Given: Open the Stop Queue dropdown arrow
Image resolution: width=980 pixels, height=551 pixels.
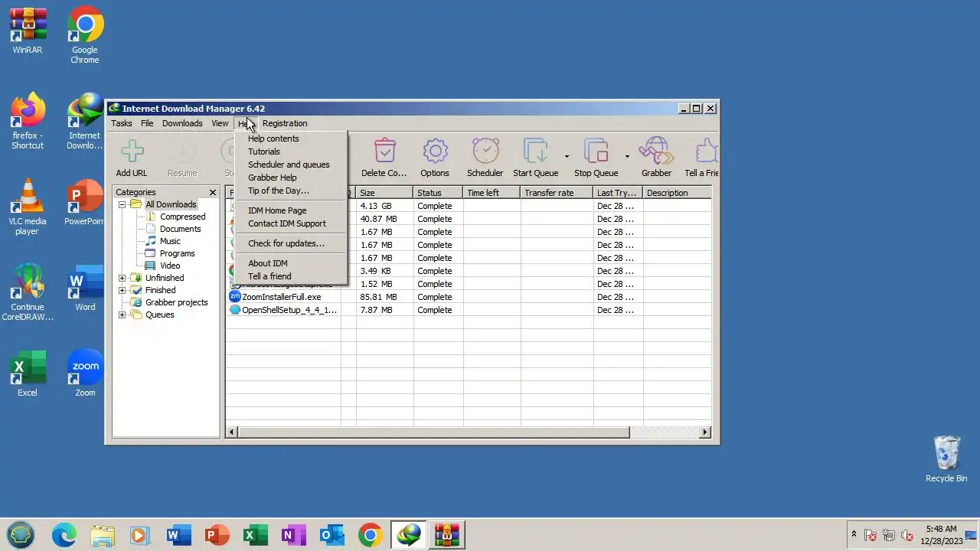Looking at the screenshot, I should [627, 156].
